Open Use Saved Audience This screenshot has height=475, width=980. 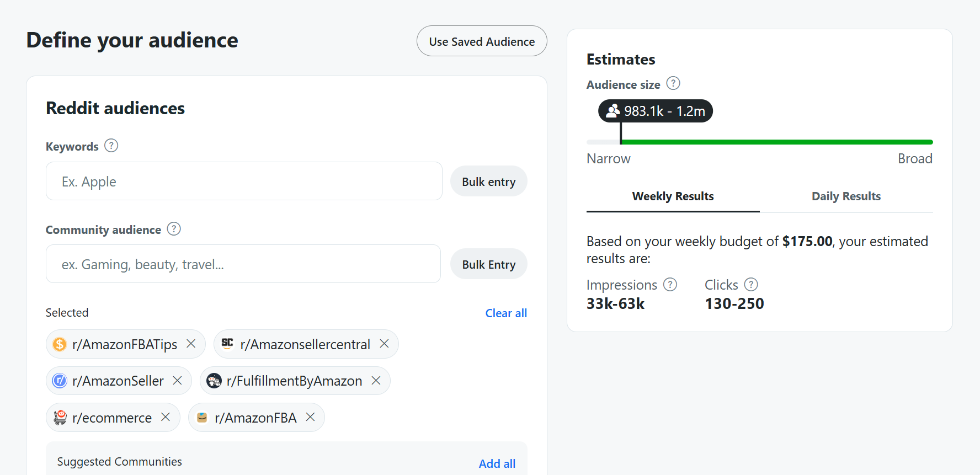pos(482,41)
